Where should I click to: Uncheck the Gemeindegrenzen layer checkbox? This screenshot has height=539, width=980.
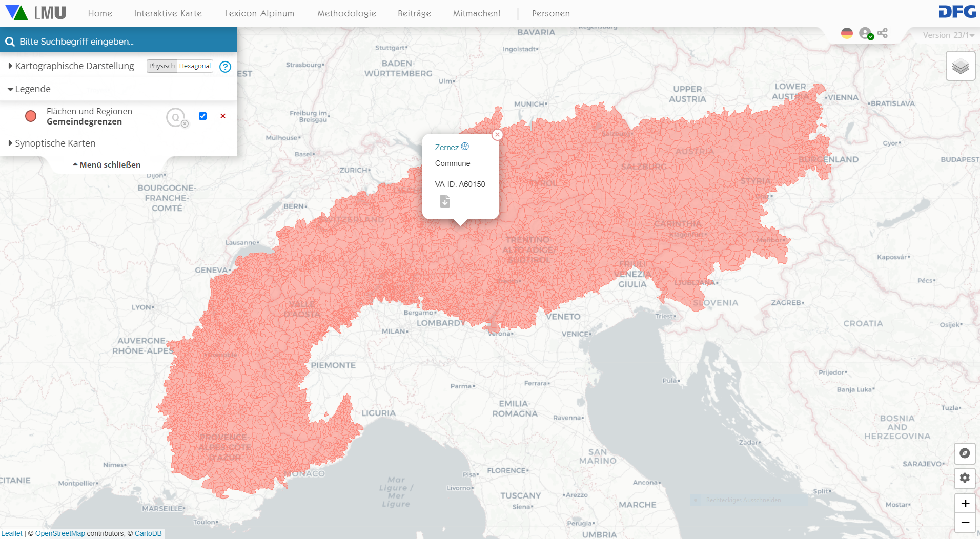202,116
